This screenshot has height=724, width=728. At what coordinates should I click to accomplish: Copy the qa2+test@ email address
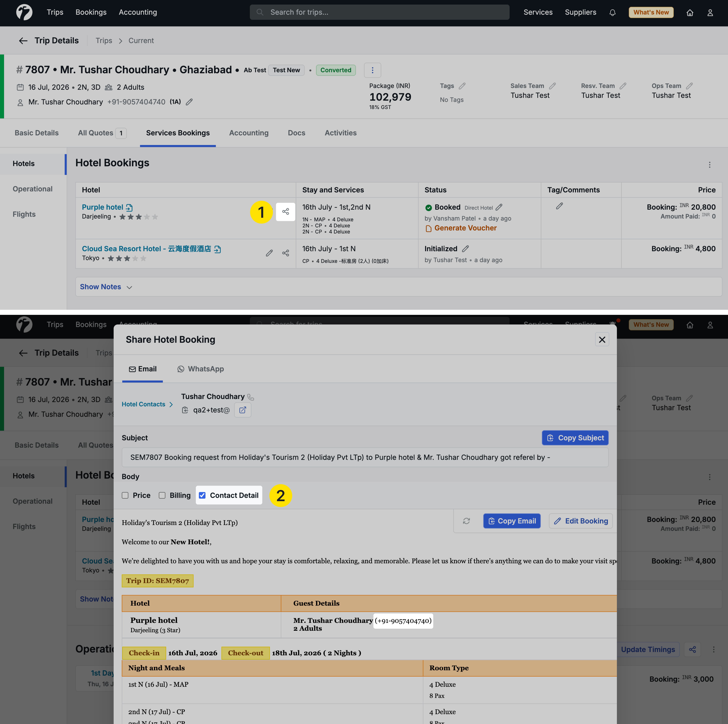(x=185, y=410)
